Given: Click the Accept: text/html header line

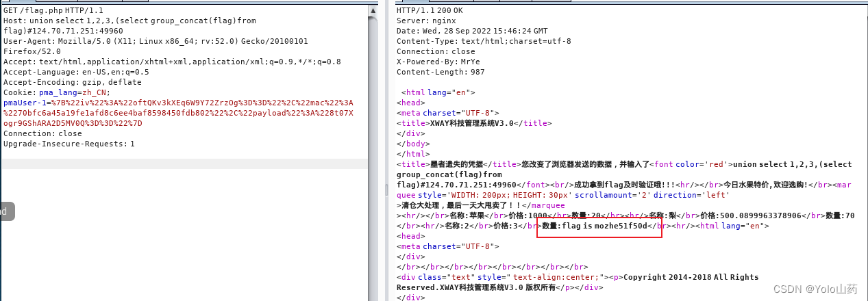Looking at the screenshot, I should [172, 62].
